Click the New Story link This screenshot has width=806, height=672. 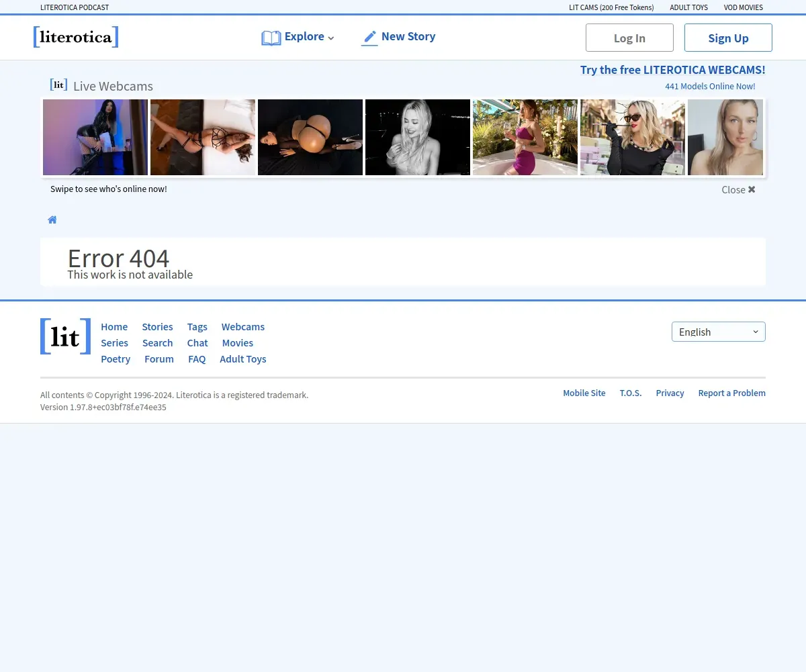(x=398, y=37)
